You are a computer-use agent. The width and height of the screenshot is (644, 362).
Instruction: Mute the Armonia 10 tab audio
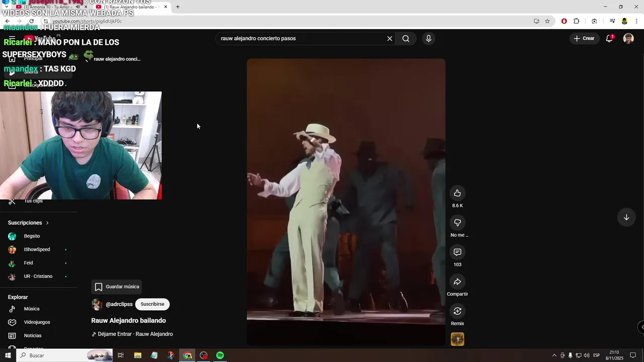tap(78, 7)
